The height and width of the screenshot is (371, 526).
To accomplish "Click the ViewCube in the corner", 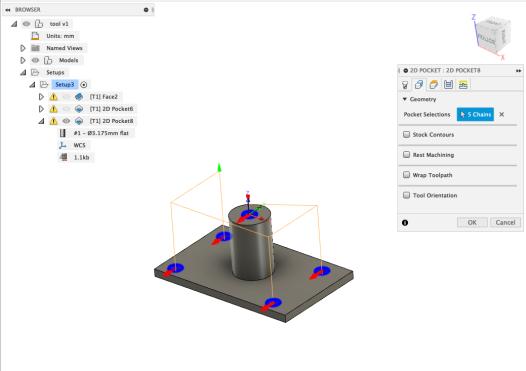I will (x=493, y=35).
